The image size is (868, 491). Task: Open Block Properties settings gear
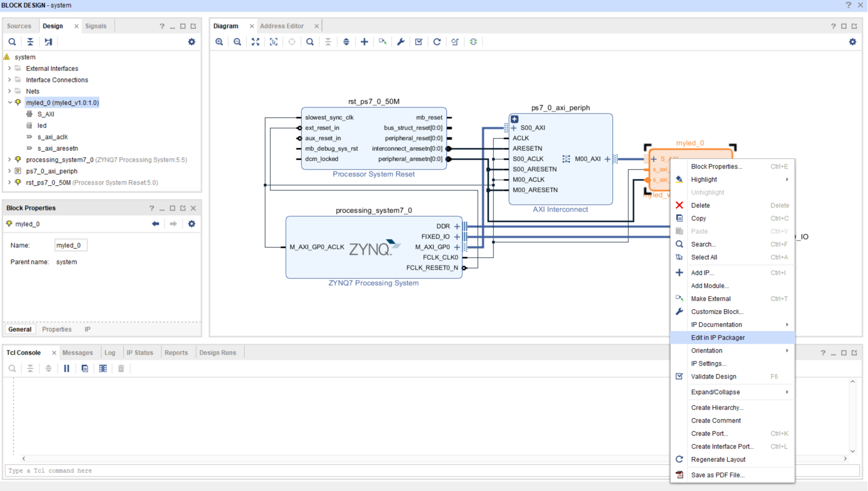(192, 224)
